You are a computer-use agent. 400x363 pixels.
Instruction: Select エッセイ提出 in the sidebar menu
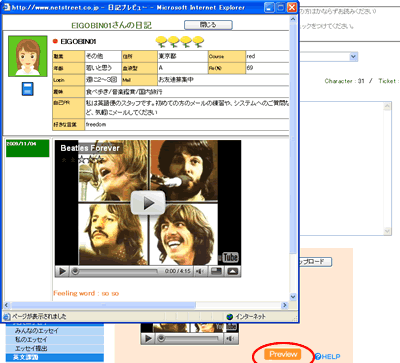(x=31, y=349)
